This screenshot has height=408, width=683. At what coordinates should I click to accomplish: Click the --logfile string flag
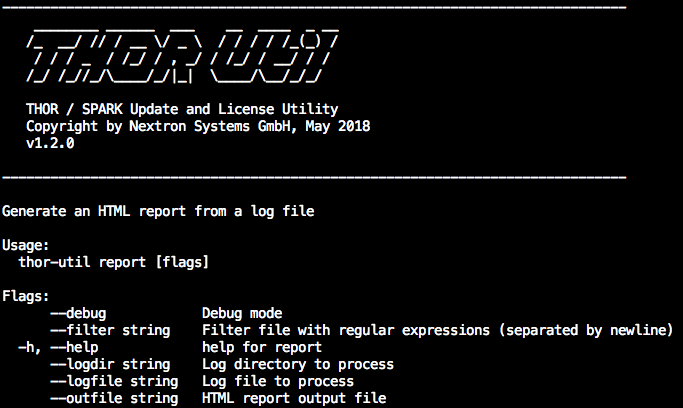(114, 381)
